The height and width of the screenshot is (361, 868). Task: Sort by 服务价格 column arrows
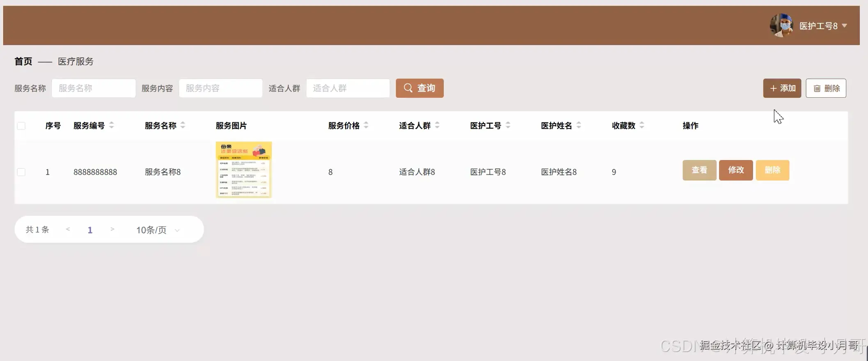[366, 125]
